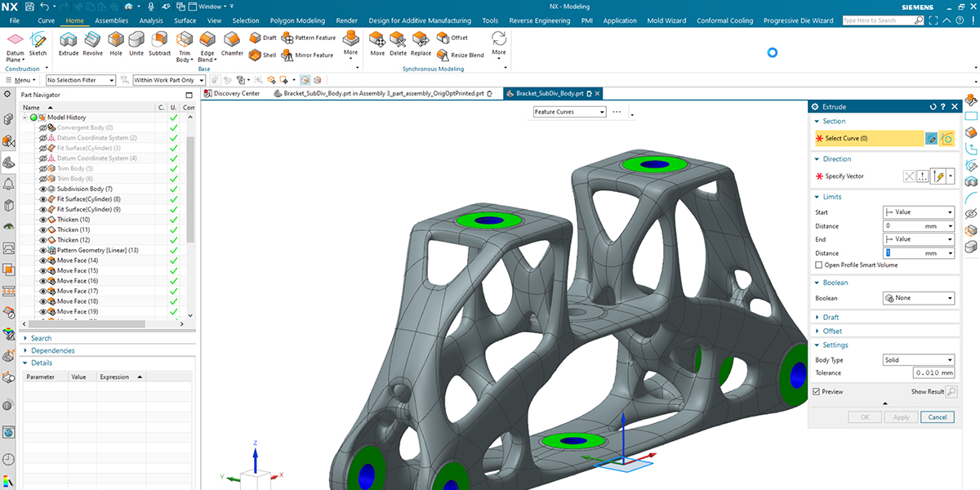Open the Boolean None dropdown
The image size is (980, 490).
(918, 298)
